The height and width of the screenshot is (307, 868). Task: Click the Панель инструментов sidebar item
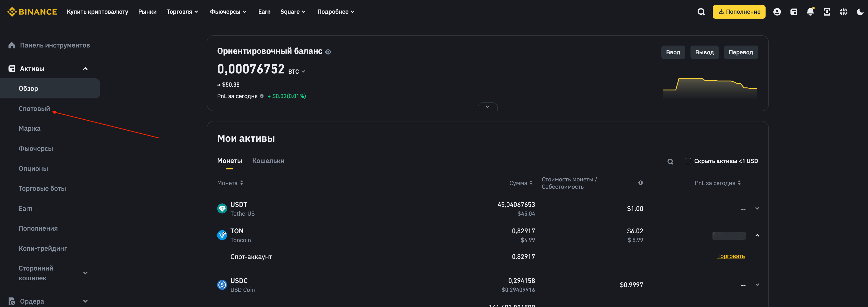49,45
